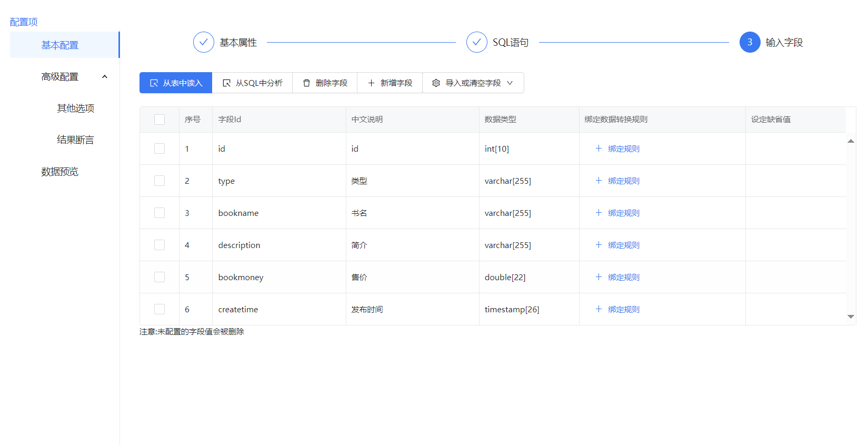
Task: Click the checkmark step icon for SQL语句
Action: (x=477, y=42)
